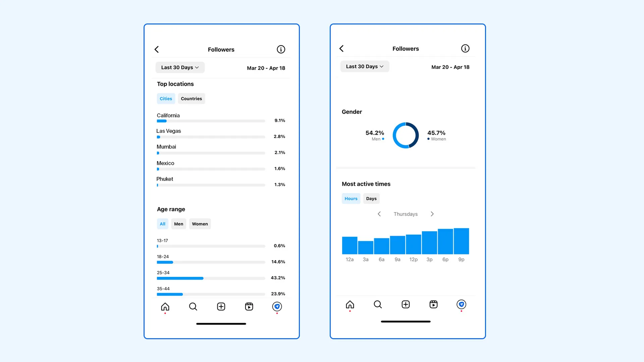Select the Women filter in Age range
This screenshot has width=644, height=362.
point(200,224)
